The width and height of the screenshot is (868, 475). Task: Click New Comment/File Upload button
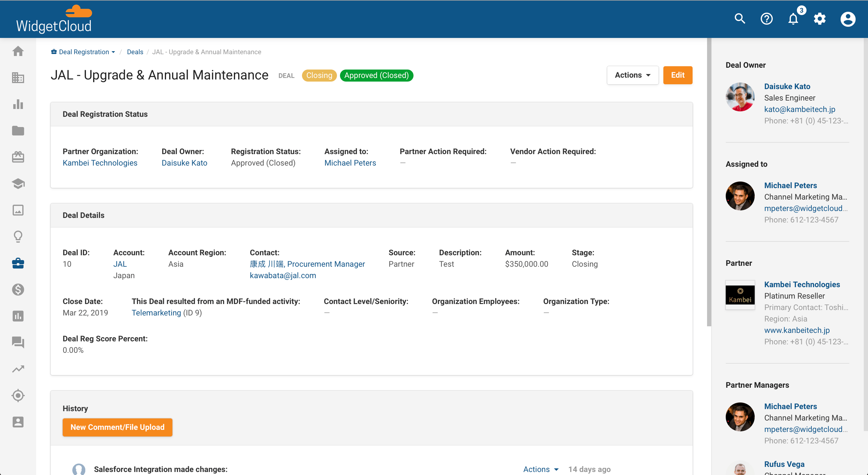coord(117,427)
